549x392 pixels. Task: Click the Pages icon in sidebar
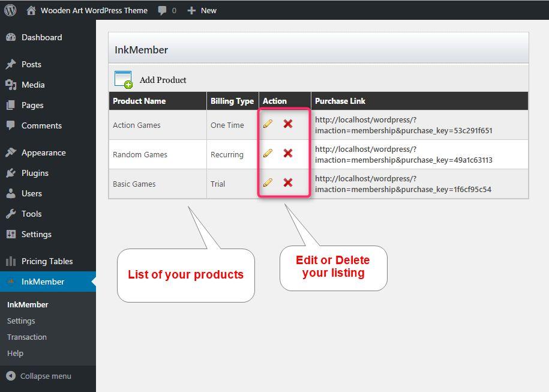tap(11, 105)
